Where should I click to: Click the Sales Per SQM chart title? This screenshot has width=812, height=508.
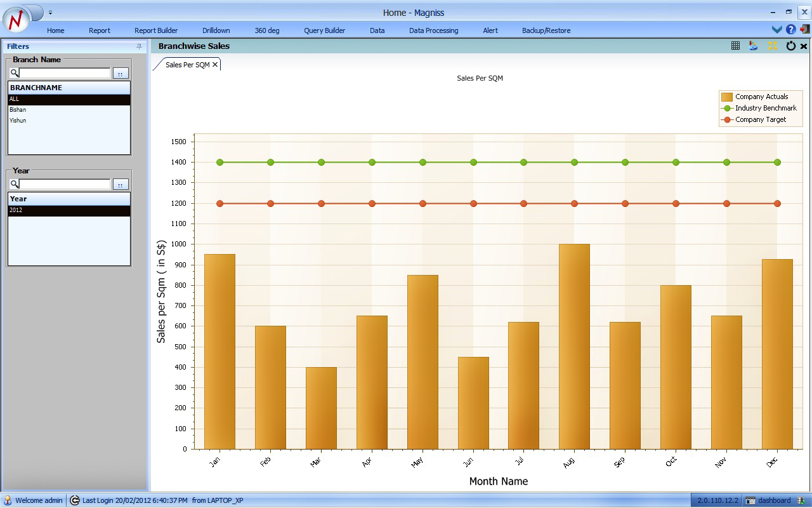click(480, 78)
